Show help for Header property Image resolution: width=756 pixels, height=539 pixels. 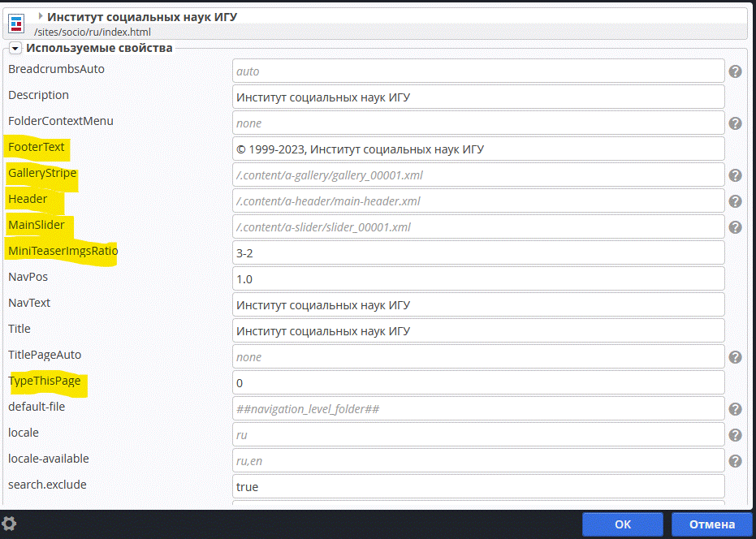pyautogui.click(x=735, y=201)
